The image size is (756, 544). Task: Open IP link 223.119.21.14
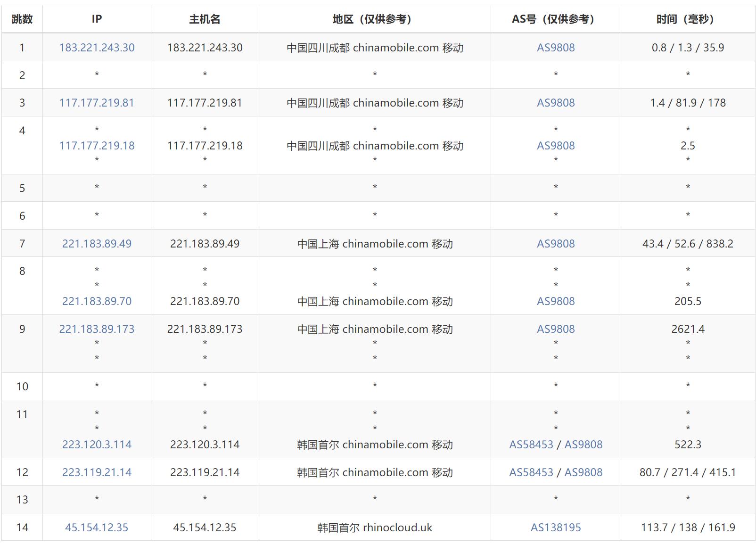pos(97,472)
